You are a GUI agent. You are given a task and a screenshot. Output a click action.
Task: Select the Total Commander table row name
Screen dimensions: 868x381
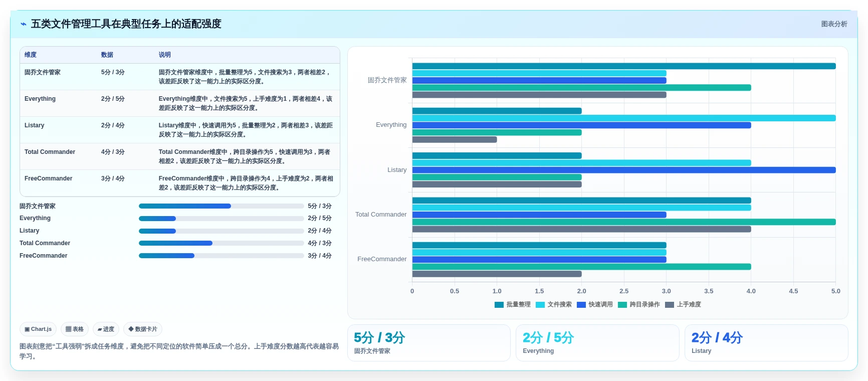click(x=50, y=152)
